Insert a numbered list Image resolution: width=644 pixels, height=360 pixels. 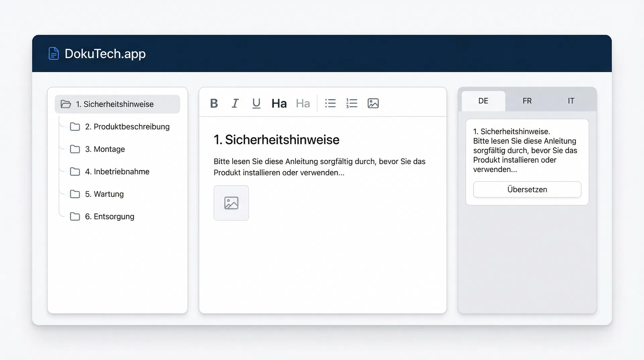pyautogui.click(x=352, y=103)
